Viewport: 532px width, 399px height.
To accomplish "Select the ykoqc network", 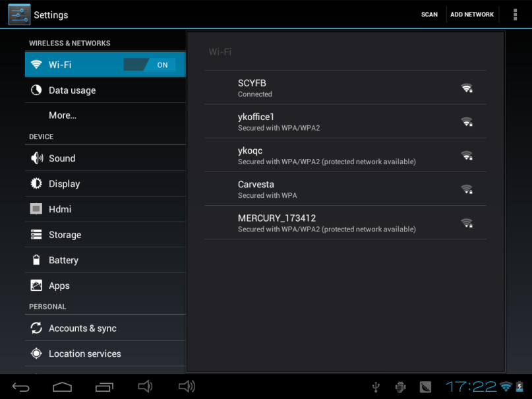I will coord(345,155).
